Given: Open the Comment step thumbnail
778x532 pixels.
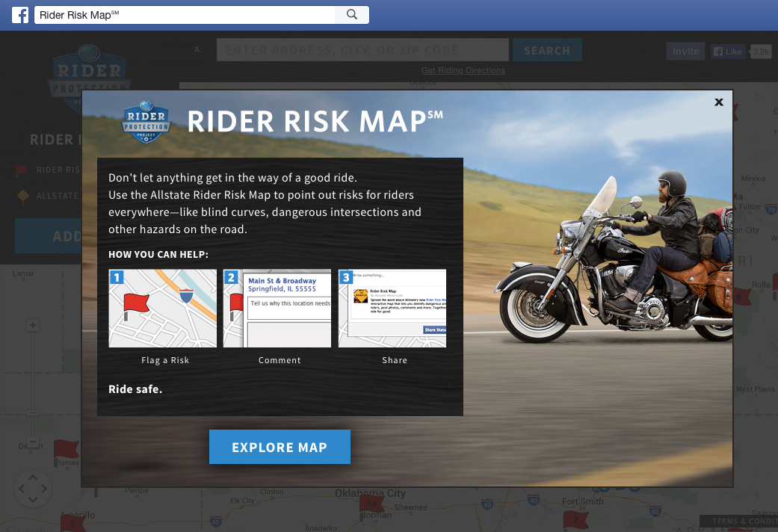Looking at the screenshot, I should 277,308.
